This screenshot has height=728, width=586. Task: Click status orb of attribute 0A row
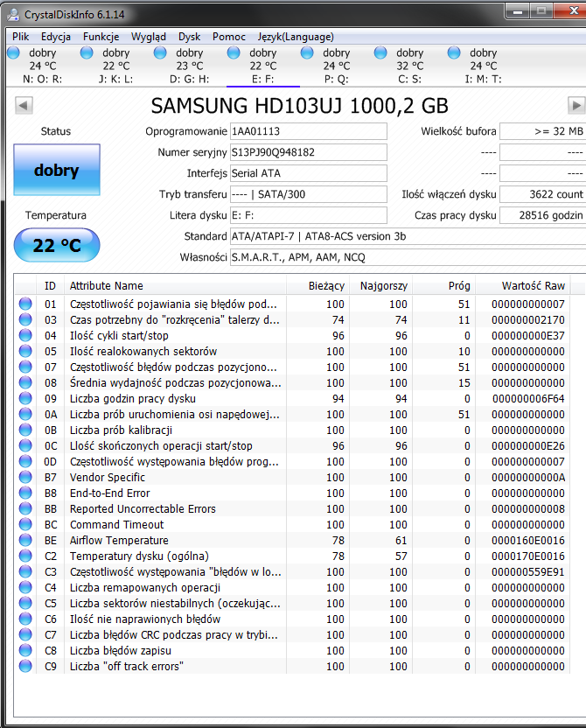pyautogui.click(x=25, y=414)
